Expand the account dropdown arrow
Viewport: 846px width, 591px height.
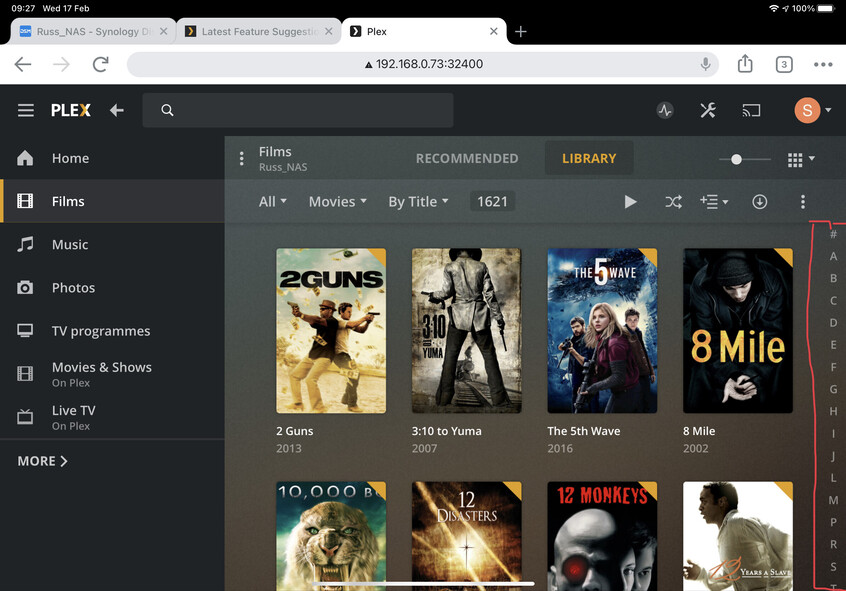click(828, 110)
